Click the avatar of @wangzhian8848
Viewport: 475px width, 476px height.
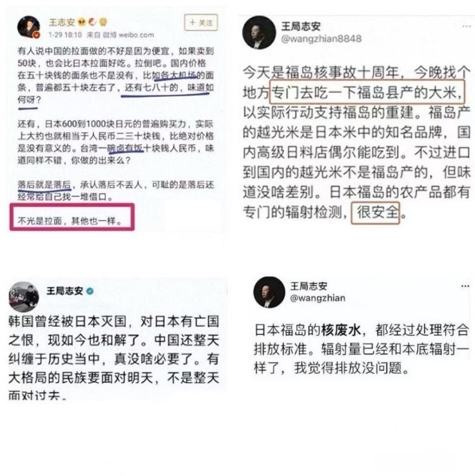pyautogui.click(x=259, y=32)
